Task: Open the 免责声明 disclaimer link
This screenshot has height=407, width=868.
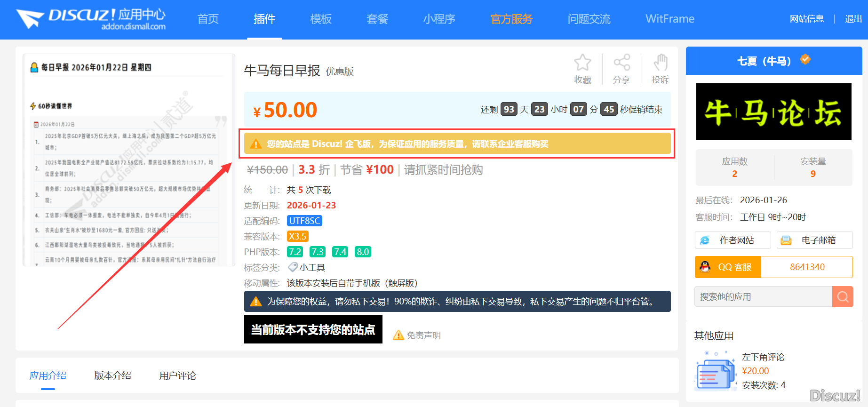Action: pos(423,335)
